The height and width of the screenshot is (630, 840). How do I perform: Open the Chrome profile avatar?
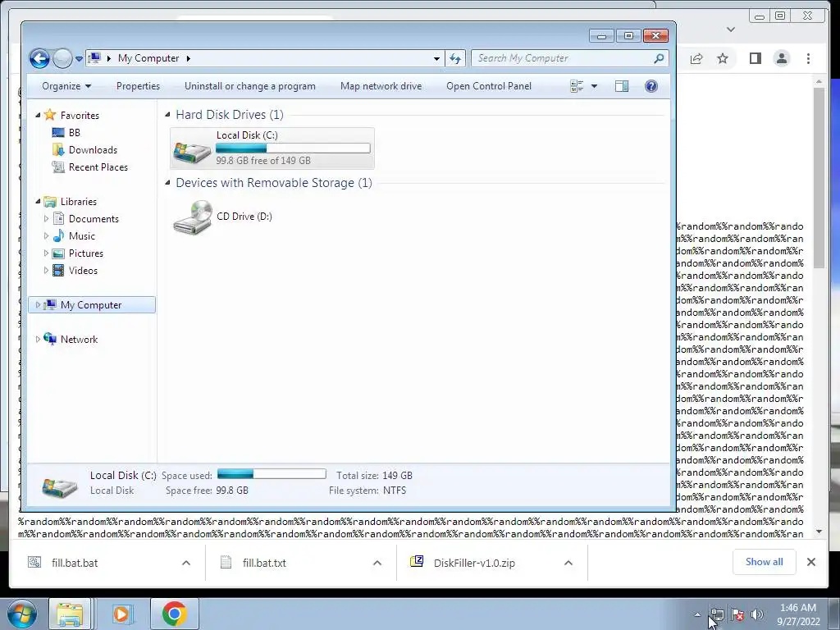[782, 58]
